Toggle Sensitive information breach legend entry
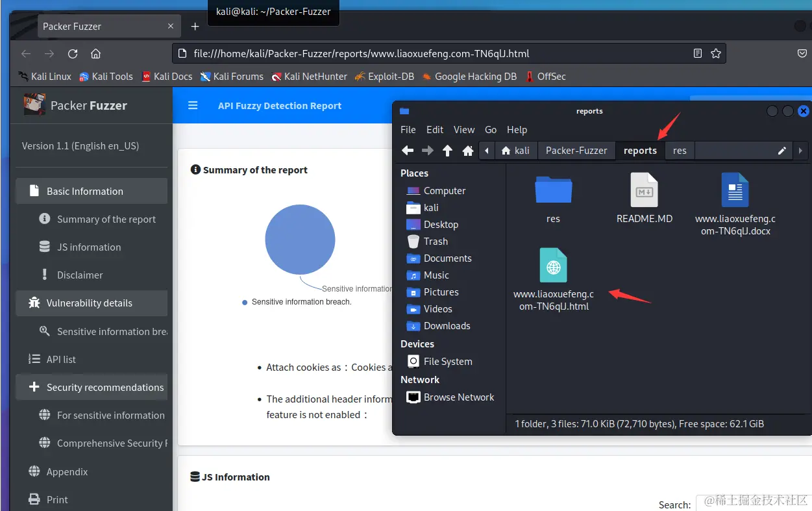 297,302
